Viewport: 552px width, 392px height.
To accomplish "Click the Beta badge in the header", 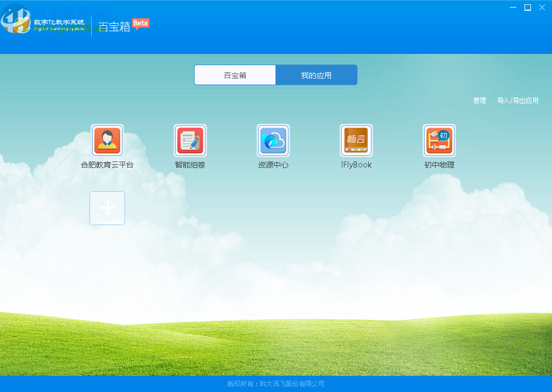I will coord(141,24).
